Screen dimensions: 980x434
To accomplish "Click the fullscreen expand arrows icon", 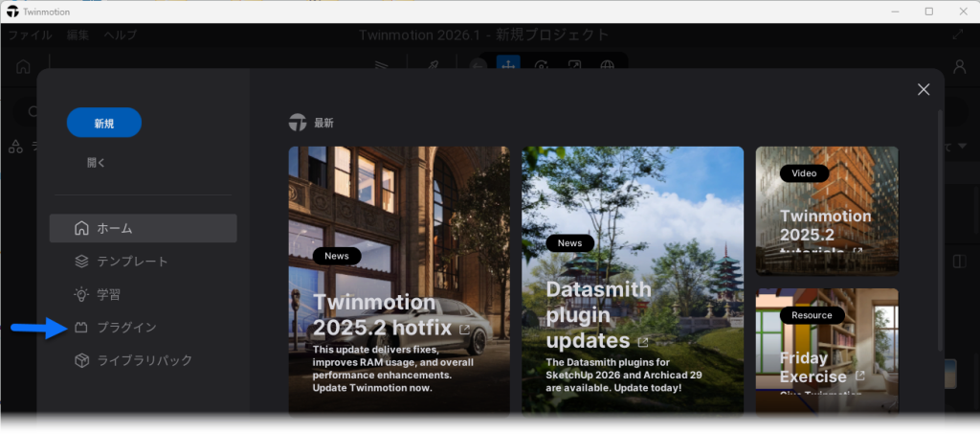I will [x=959, y=35].
